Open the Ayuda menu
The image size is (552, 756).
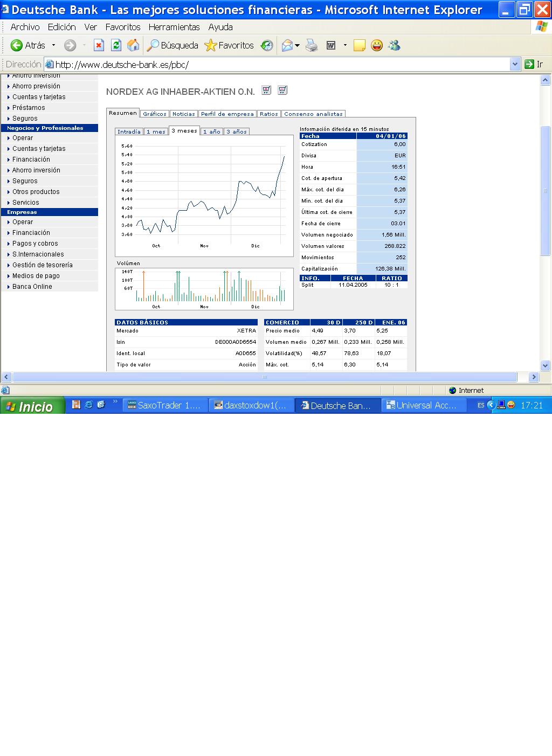pyautogui.click(x=220, y=27)
